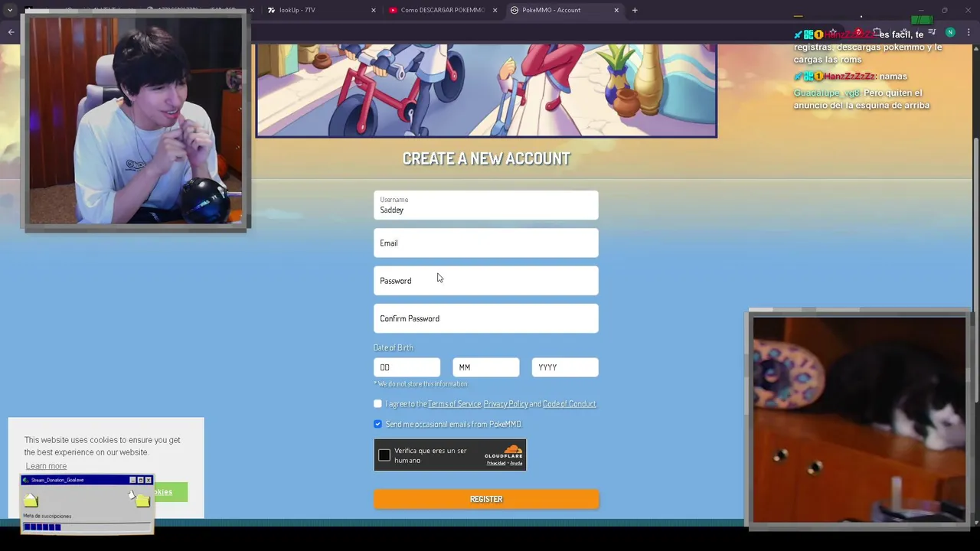Open the media controls music icon
Image resolution: width=980 pixels, height=551 pixels.
[932, 32]
